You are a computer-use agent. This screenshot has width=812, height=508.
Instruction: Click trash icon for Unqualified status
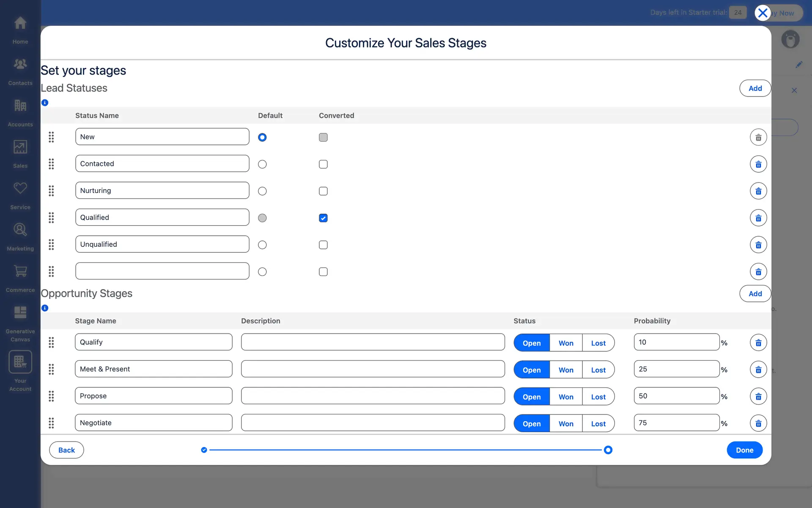[758, 245]
